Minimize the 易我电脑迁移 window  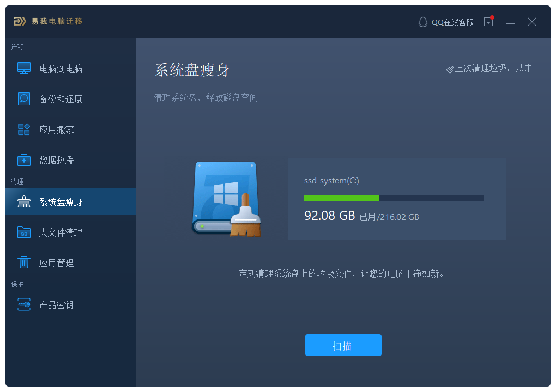click(510, 22)
